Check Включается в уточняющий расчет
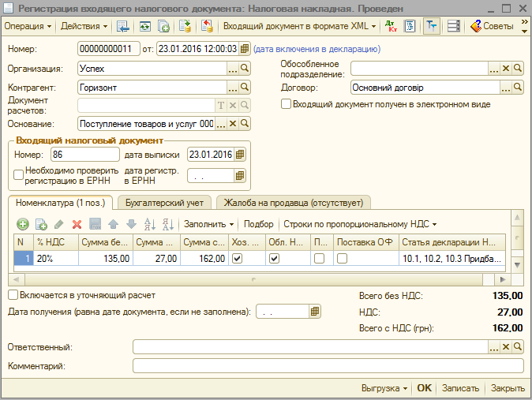The width and height of the screenshot is (532, 400). tap(13, 295)
